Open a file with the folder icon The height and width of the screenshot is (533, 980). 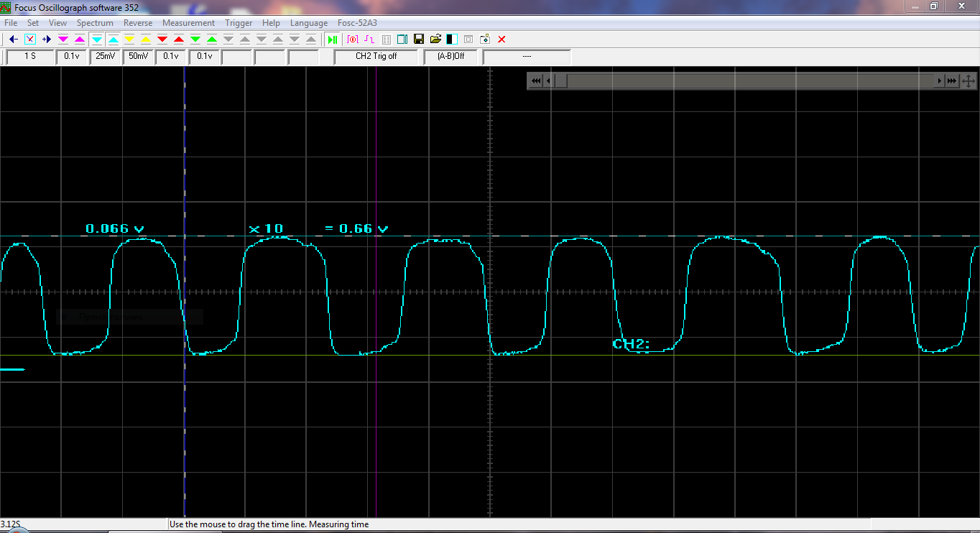(435, 40)
